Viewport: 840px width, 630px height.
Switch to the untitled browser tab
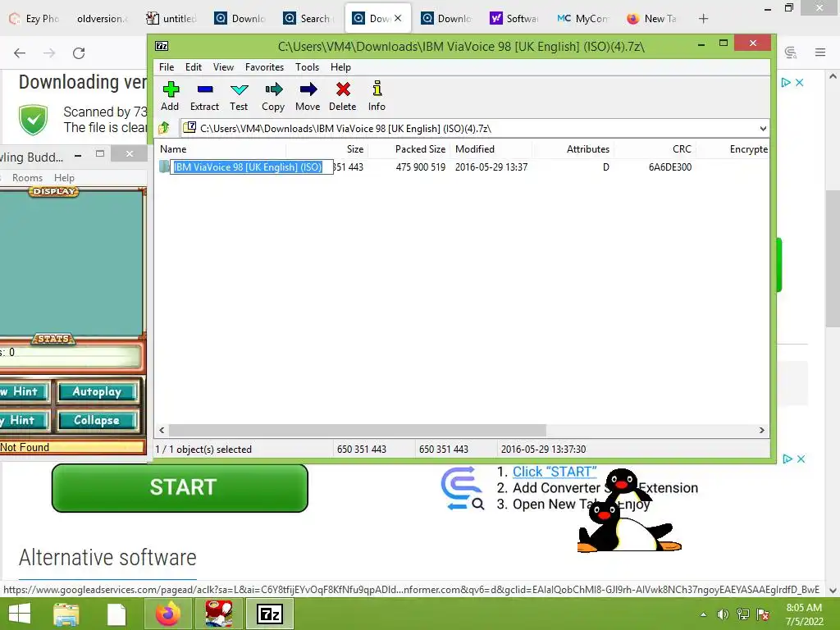coord(171,19)
